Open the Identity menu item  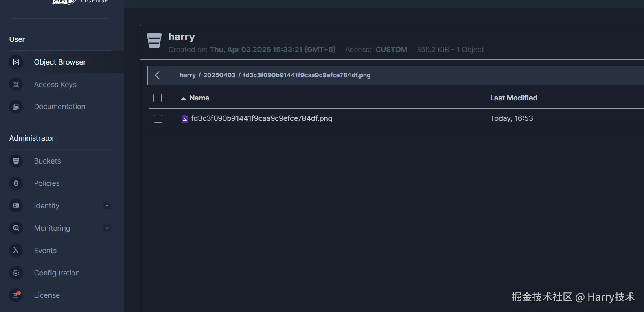pyautogui.click(x=47, y=206)
